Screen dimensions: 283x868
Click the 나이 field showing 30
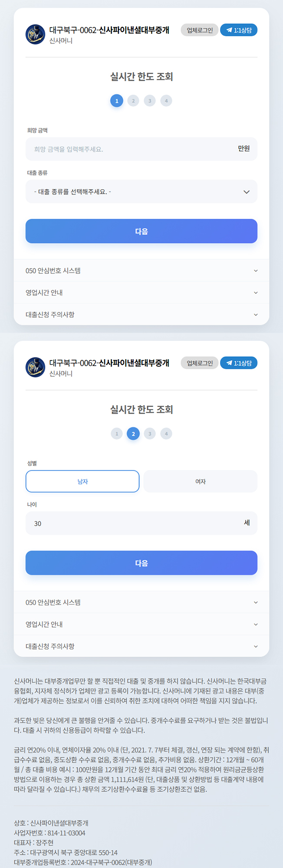click(x=130, y=523)
